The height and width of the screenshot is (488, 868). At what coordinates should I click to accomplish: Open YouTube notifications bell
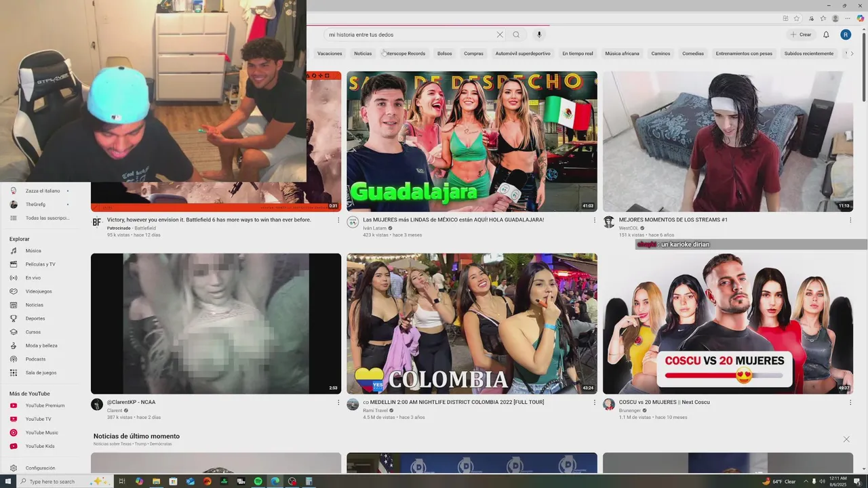826,35
